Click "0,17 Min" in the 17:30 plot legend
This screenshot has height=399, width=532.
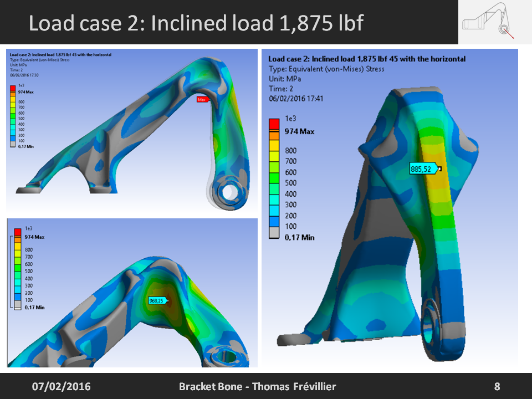point(26,146)
